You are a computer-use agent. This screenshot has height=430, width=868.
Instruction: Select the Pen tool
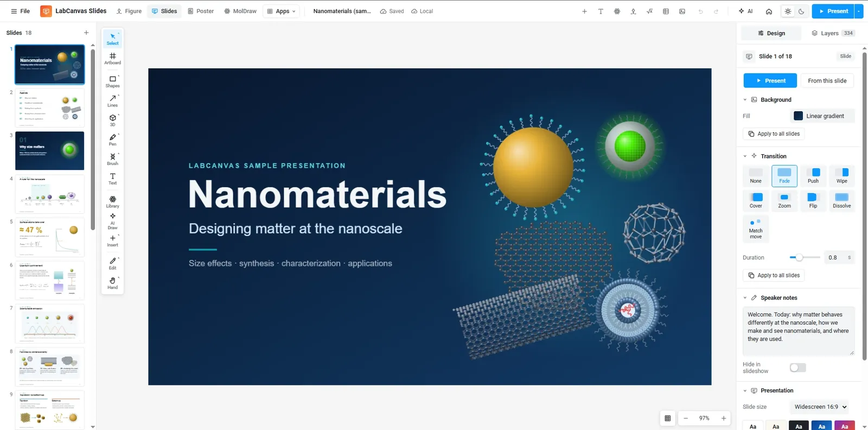[112, 140]
